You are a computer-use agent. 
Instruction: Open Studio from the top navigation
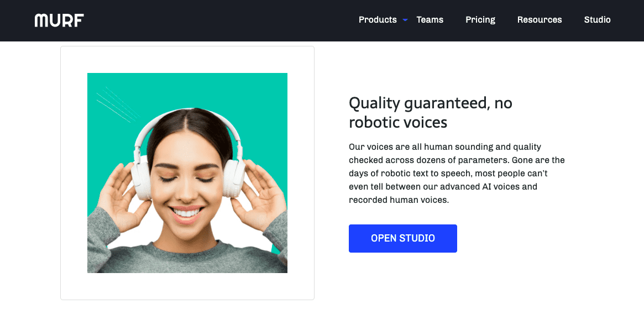(x=597, y=20)
